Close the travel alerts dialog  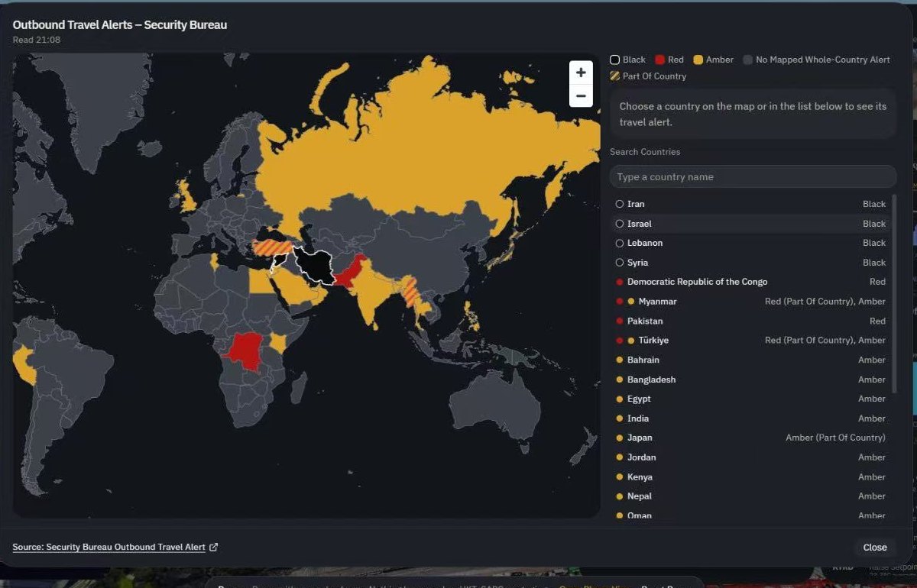[x=875, y=547]
